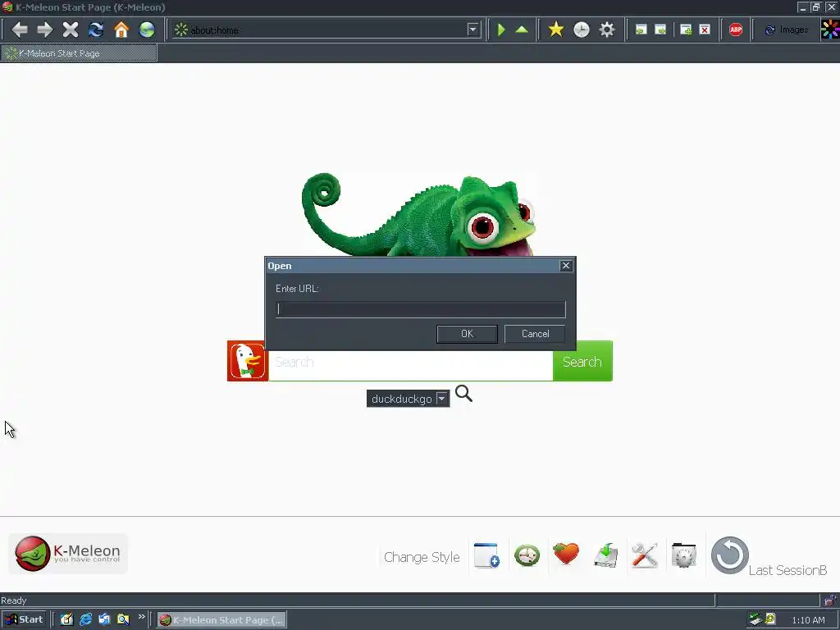
Task: Click the green Go play arrow icon
Action: (501, 30)
